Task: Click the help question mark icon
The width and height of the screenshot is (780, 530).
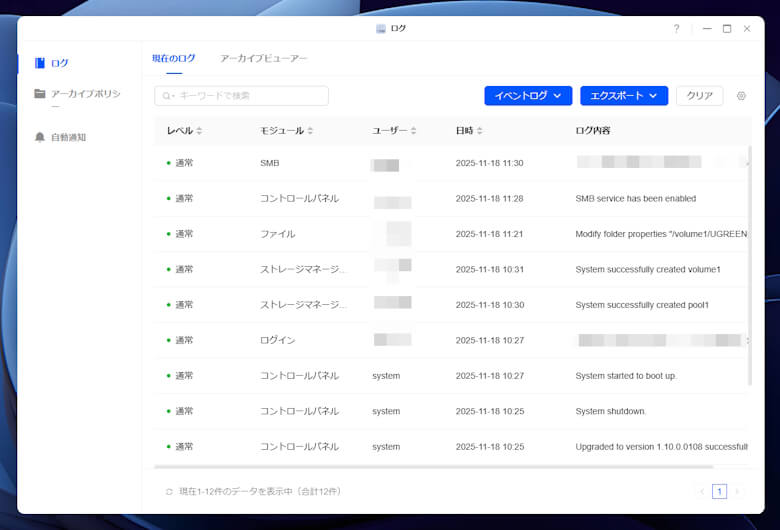Action: 676,29
